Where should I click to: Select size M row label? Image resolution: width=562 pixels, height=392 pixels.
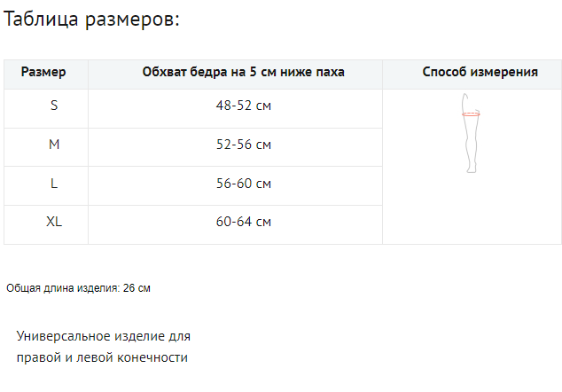tap(54, 145)
